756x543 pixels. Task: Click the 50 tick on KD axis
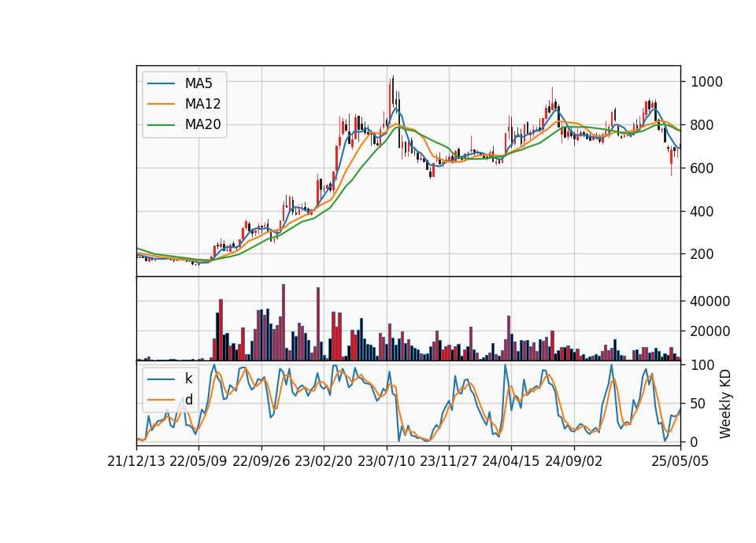(x=699, y=404)
